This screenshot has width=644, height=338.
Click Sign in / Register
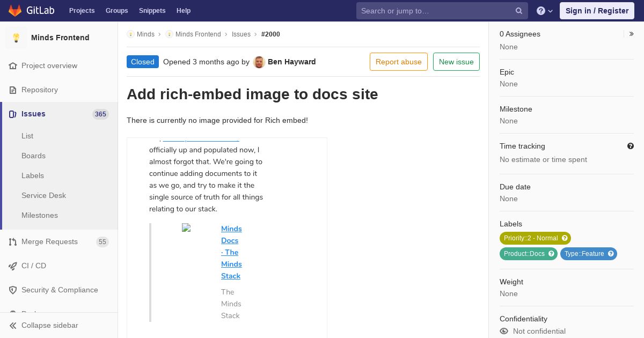tap(597, 11)
